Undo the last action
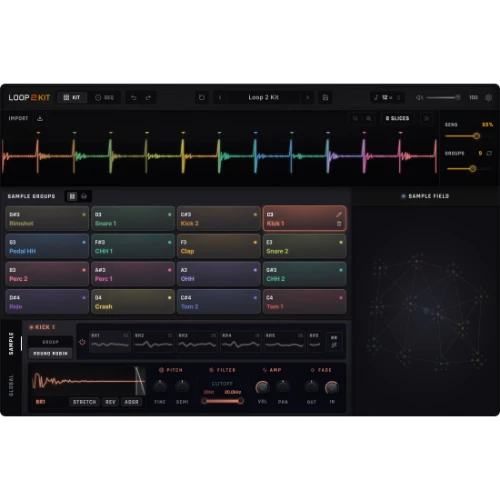Viewport: 500px width, 500px height. click(x=134, y=97)
